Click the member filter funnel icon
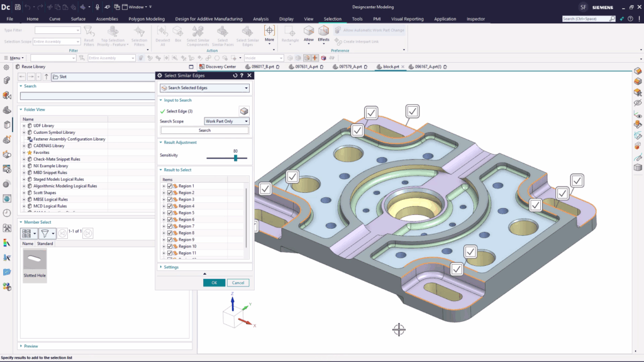644x362 pixels. point(45,233)
